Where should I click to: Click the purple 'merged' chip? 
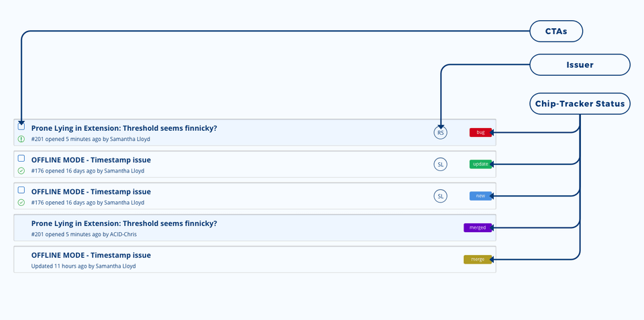[x=478, y=227]
